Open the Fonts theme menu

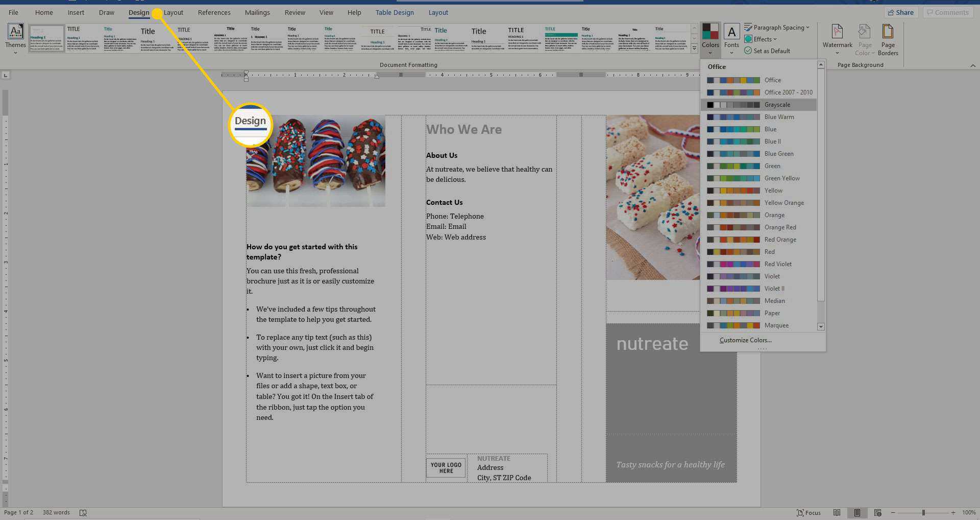tap(731, 39)
